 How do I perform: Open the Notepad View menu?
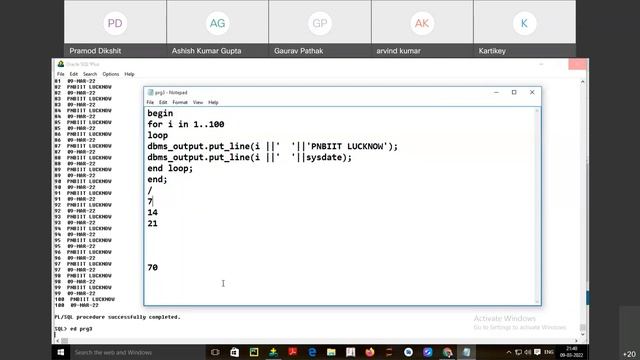[x=198, y=102]
